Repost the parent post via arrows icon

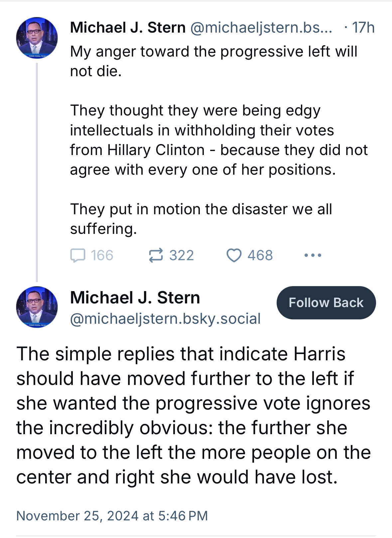[156, 256]
